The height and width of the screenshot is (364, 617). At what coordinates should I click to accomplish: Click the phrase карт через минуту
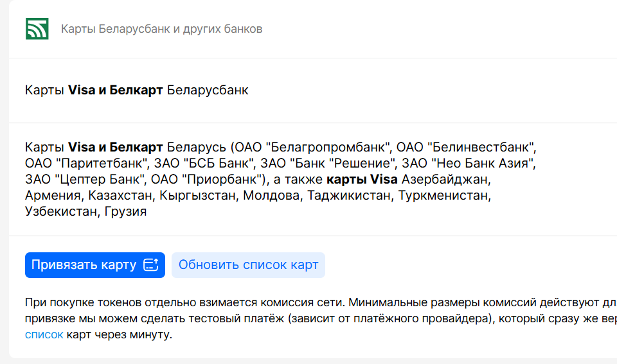click(x=120, y=334)
